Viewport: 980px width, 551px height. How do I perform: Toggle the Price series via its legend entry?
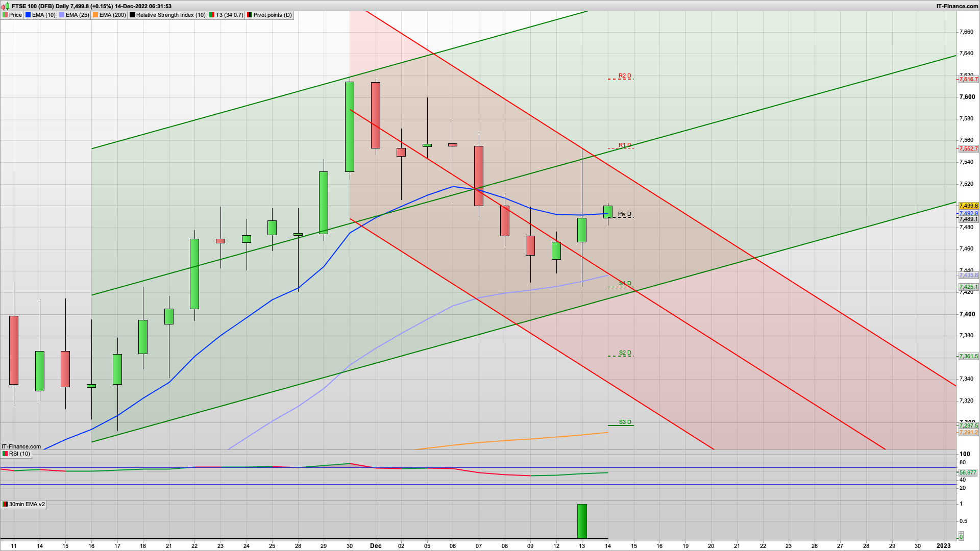point(15,15)
